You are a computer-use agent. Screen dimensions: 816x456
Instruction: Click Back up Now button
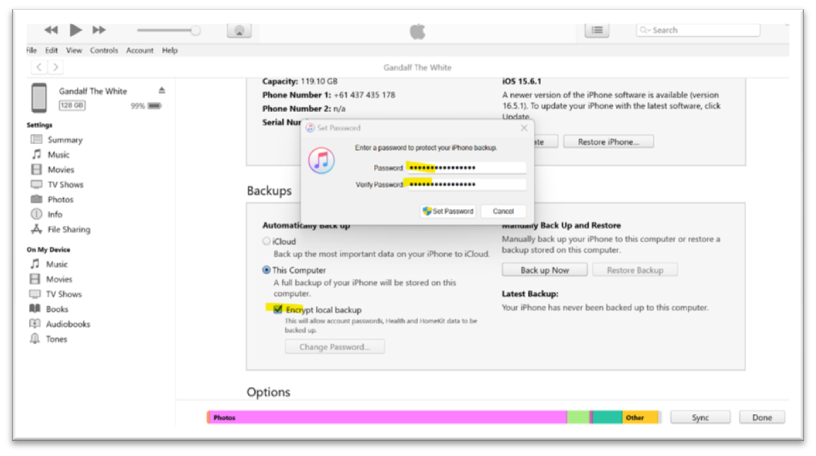click(544, 270)
